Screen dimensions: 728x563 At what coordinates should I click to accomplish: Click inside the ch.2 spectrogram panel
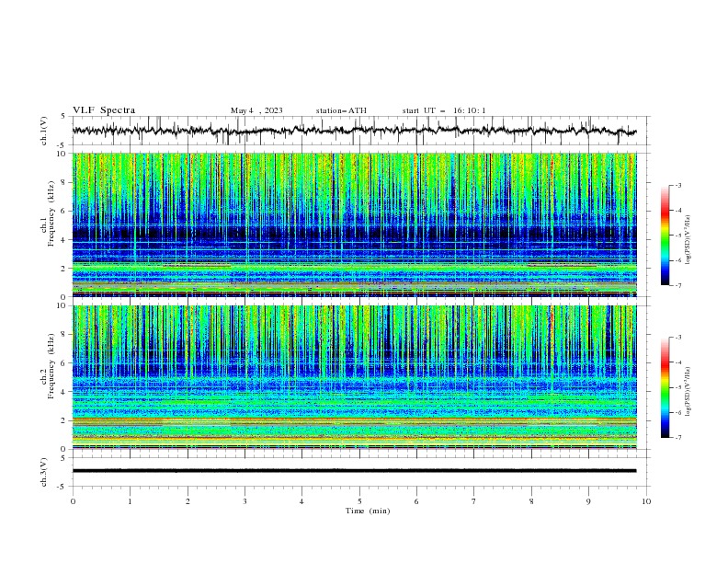[x=354, y=377]
